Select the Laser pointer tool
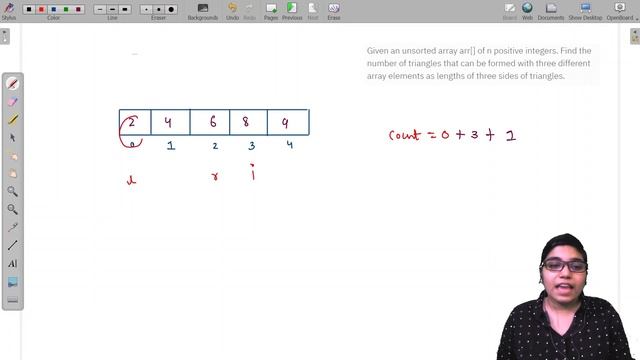Viewport: 640px width, 360px height. pyautogui.click(x=13, y=227)
